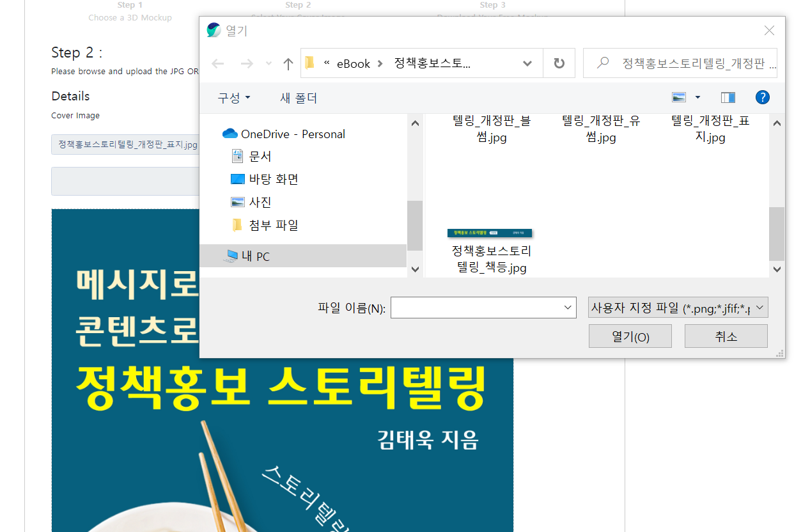Navigate back in the Open dialog
The height and width of the screenshot is (532, 810).
click(217, 63)
